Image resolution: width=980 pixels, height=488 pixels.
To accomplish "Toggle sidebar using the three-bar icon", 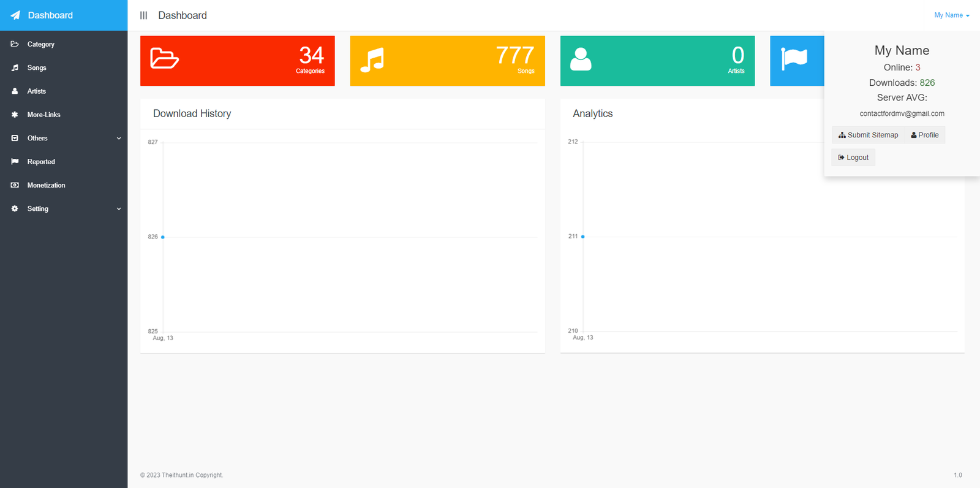I will pos(143,15).
